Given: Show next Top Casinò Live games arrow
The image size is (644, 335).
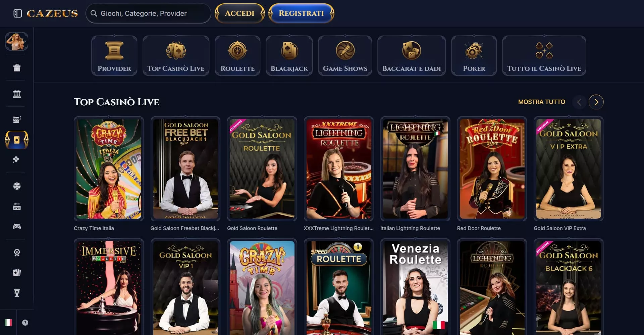Looking at the screenshot, I should tap(596, 102).
